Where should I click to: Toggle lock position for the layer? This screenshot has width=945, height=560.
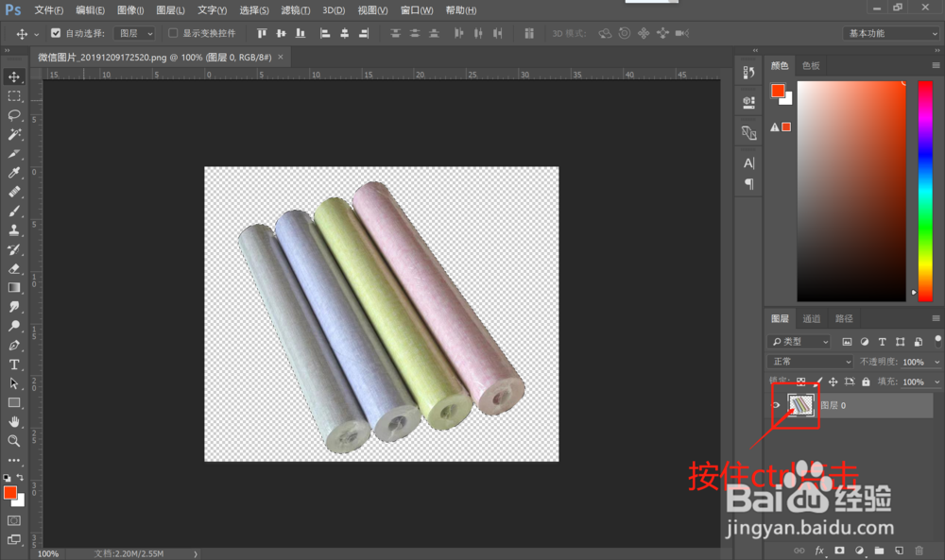click(x=833, y=382)
